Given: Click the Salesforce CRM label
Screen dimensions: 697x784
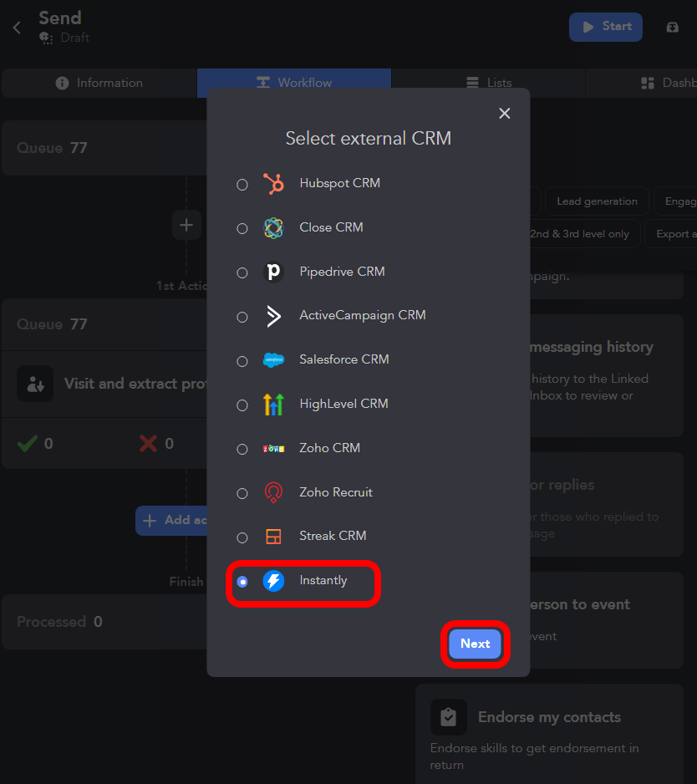Looking at the screenshot, I should pyautogui.click(x=344, y=359).
